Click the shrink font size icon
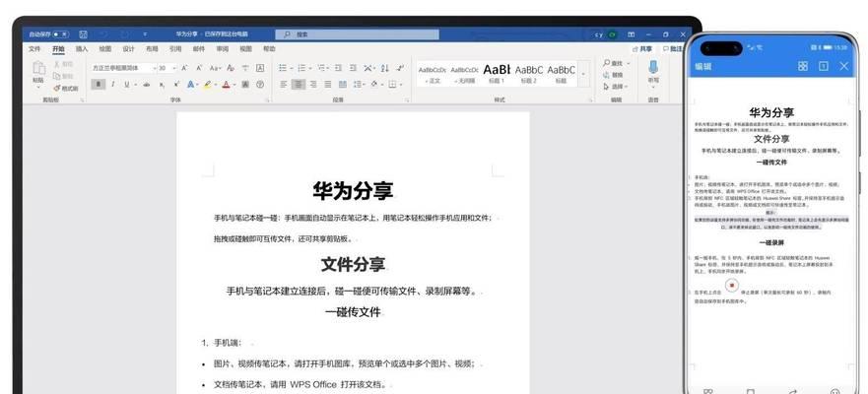The width and height of the screenshot is (868, 394). (x=199, y=68)
